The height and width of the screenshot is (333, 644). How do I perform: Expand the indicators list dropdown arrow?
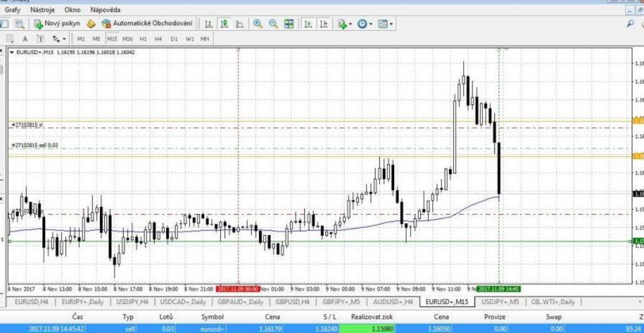point(350,25)
